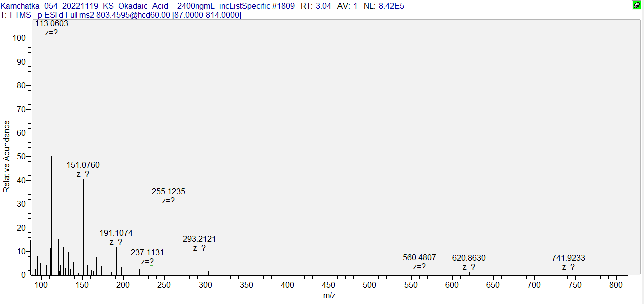Click the m/z axis title
Screen dimensions: 644x304
[329, 295]
